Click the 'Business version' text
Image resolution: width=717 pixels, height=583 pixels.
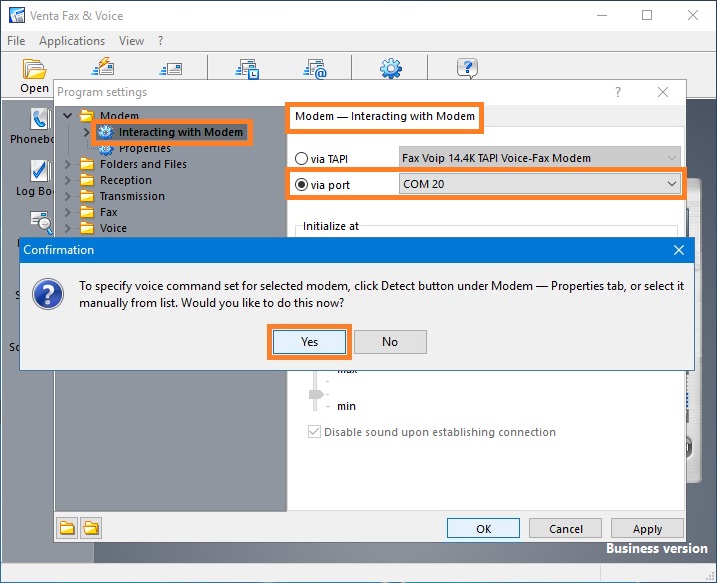pos(657,548)
